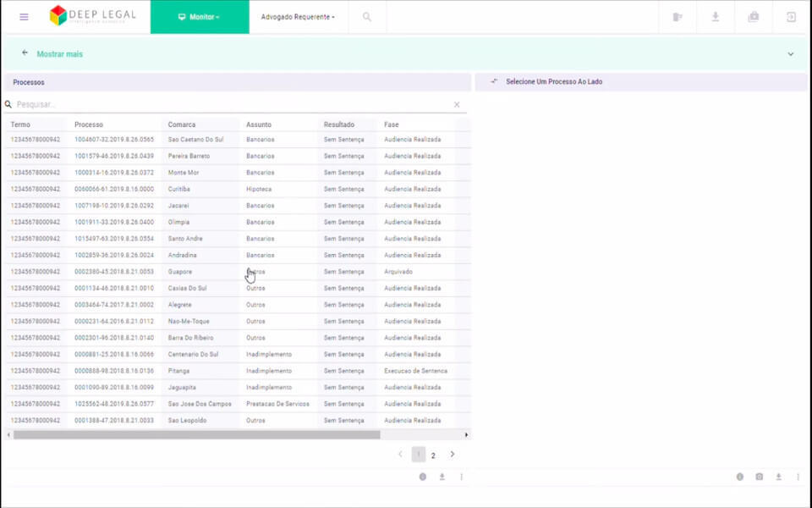Viewport: 812px width, 508px height.
Task: Open process 1007198-10.2019.8.26.0292
Action: pyautogui.click(x=114, y=206)
